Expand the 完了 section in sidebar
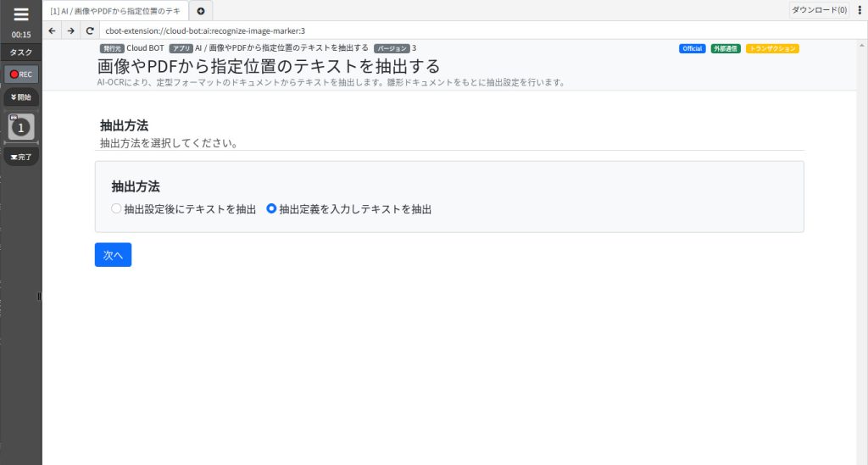 21,157
